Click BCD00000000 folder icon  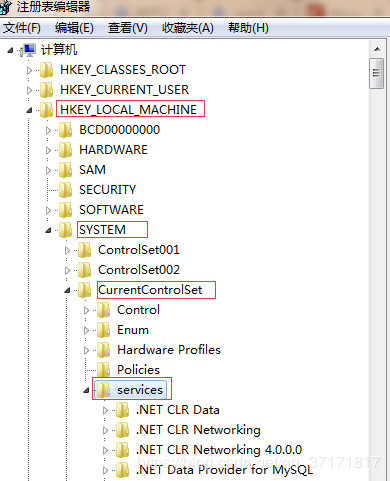[x=66, y=130]
